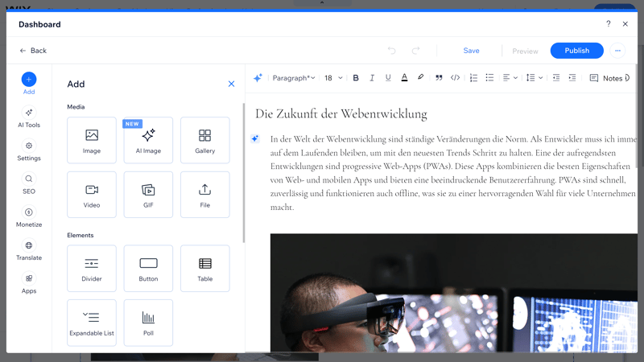
Task: Open Settings in the sidebar
Action: pyautogui.click(x=29, y=150)
